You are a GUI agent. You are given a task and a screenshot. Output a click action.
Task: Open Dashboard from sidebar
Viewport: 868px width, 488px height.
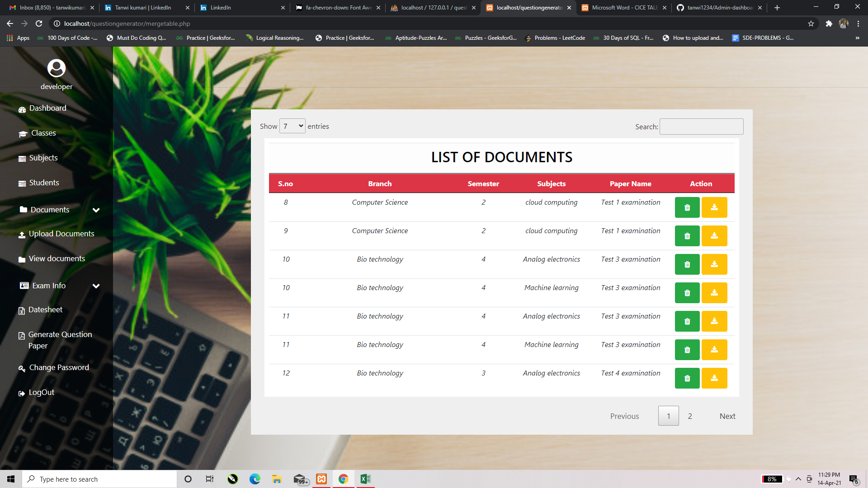pos(42,108)
